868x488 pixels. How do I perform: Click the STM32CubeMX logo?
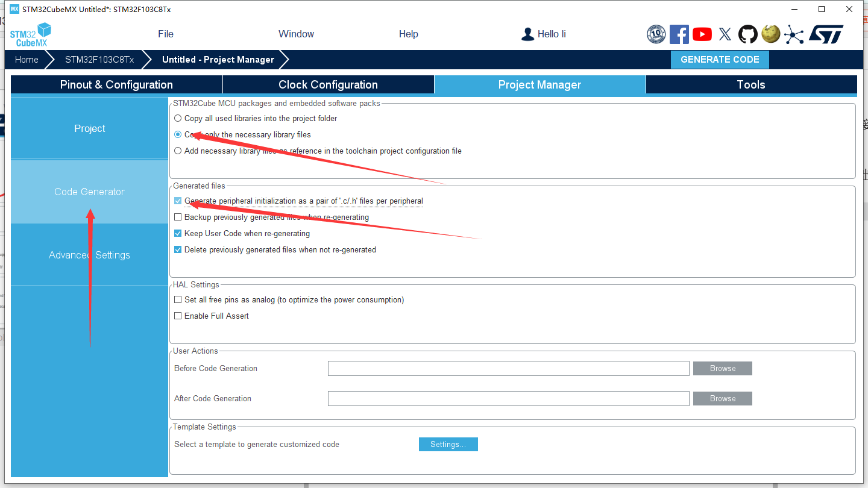31,34
